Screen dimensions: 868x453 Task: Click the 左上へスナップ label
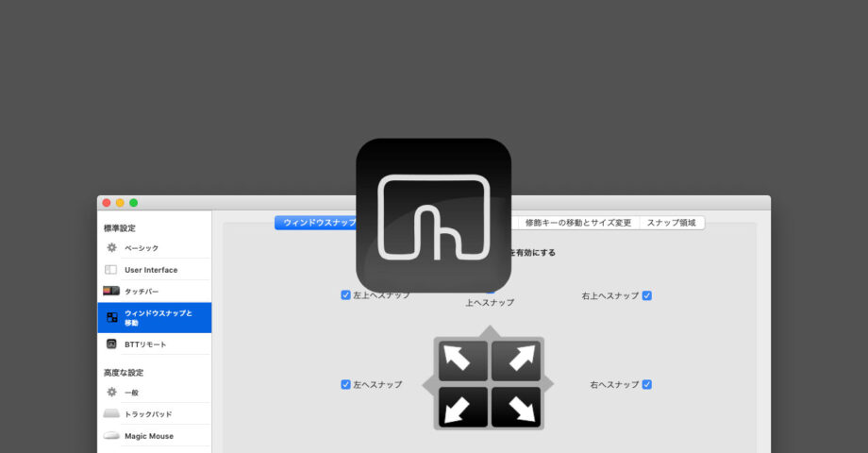(382, 295)
